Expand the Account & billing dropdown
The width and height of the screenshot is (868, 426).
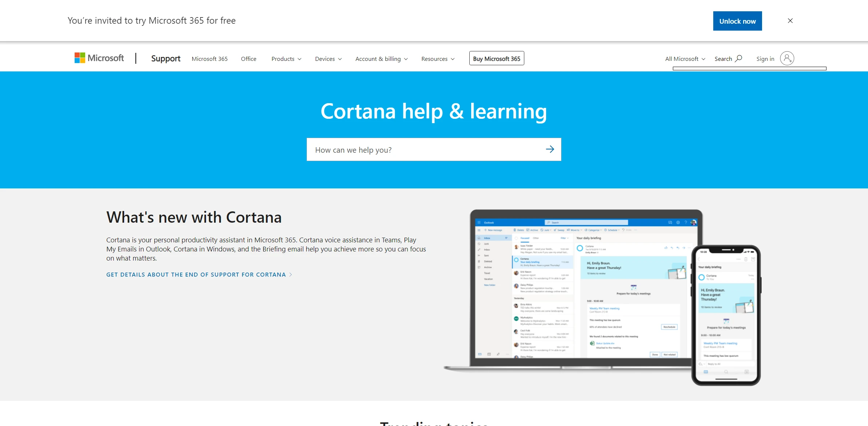382,59
